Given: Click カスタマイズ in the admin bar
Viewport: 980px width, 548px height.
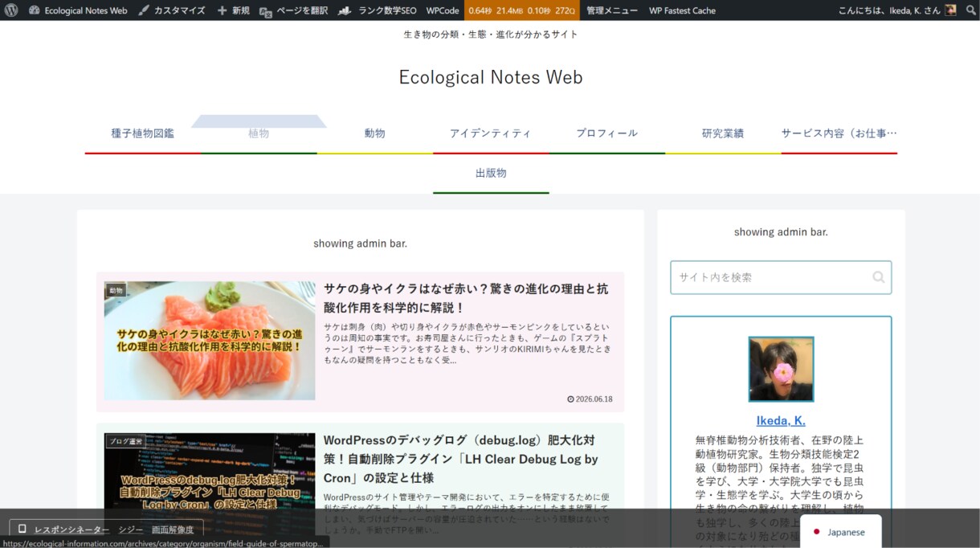Looking at the screenshot, I should click(x=171, y=10).
